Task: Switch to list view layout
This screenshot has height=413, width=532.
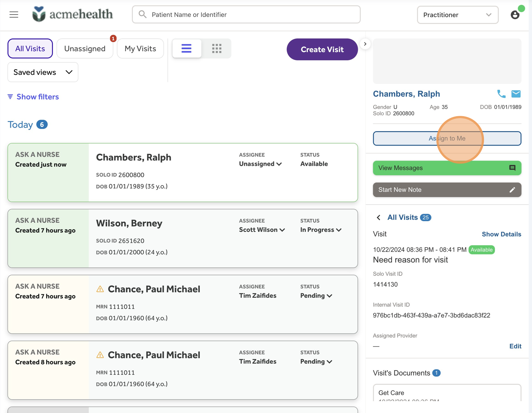Action: point(187,48)
